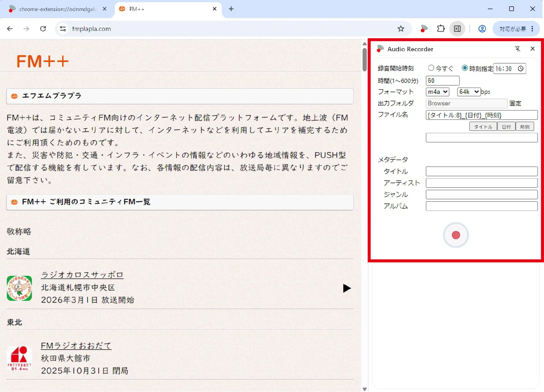
Task: Open the m4a format dropdown
Action: 438,92
